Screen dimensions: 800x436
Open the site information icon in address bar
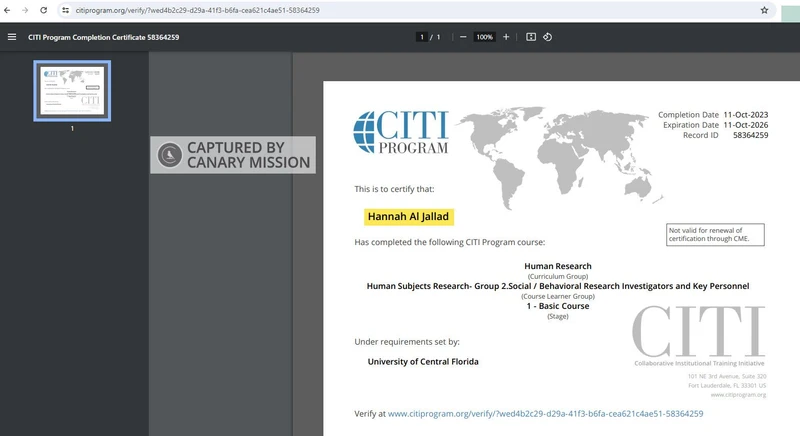tap(65, 10)
